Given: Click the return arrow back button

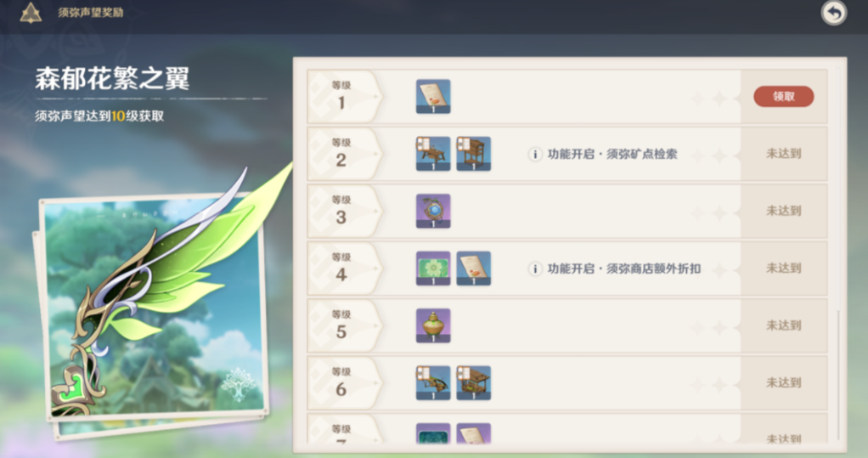Looking at the screenshot, I should 834,12.
